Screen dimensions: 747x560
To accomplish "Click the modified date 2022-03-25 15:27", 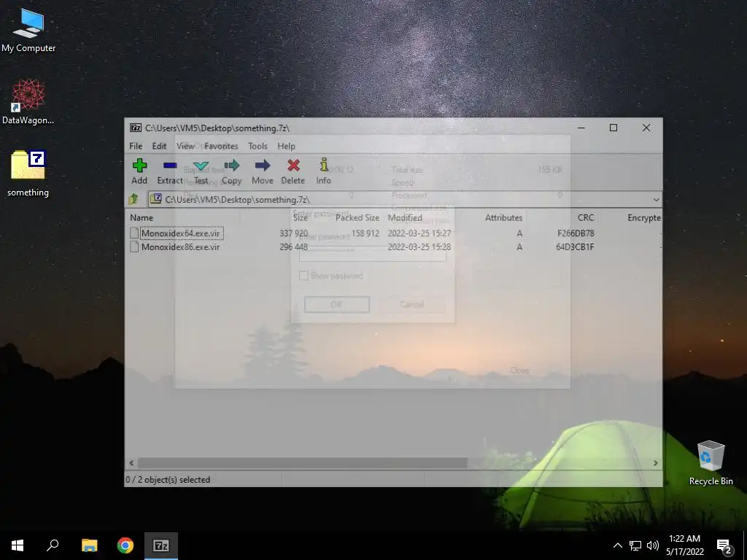I will (419, 233).
